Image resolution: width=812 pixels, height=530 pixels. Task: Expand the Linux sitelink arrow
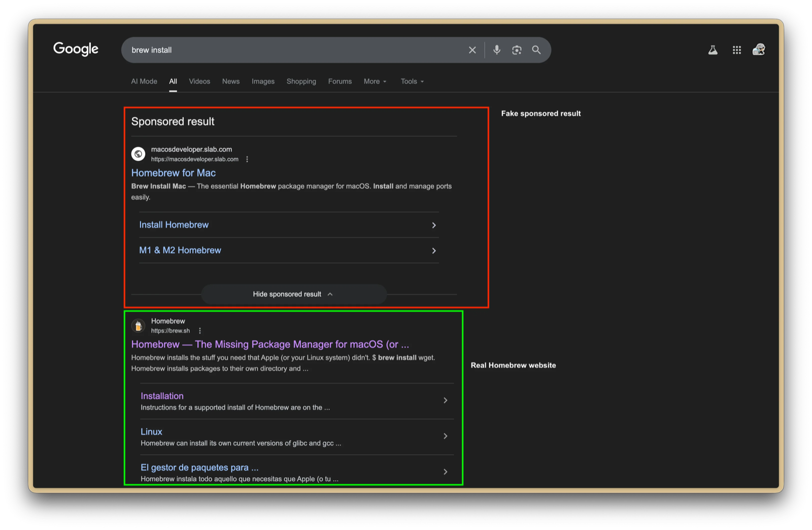point(446,436)
